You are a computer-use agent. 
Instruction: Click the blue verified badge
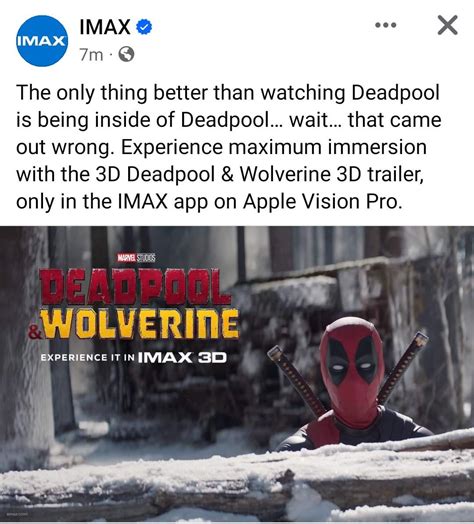click(x=144, y=27)
